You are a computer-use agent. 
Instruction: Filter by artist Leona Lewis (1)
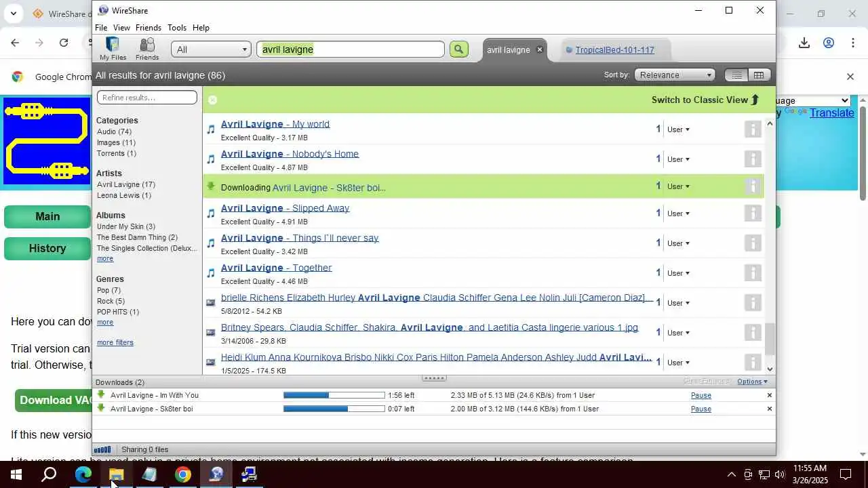(x=124, y=195)
